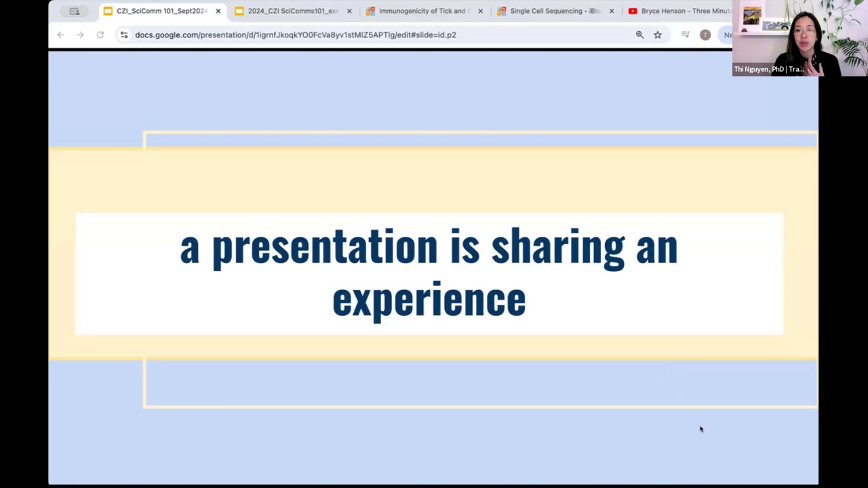The height and width of the screenshot is (488, 868).
Task: Open the site information icon in address bar
Action: (x=124, y=35)
